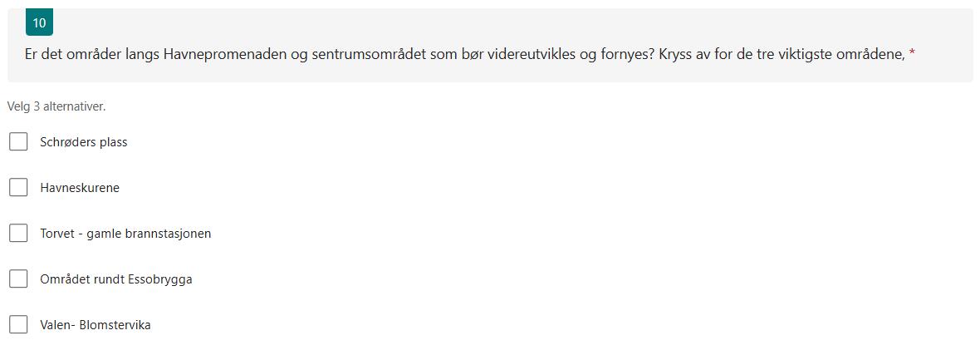Click the "Havneskurene" option label
The width and height of the screenshot is (980, 350).
click(80, 188)
